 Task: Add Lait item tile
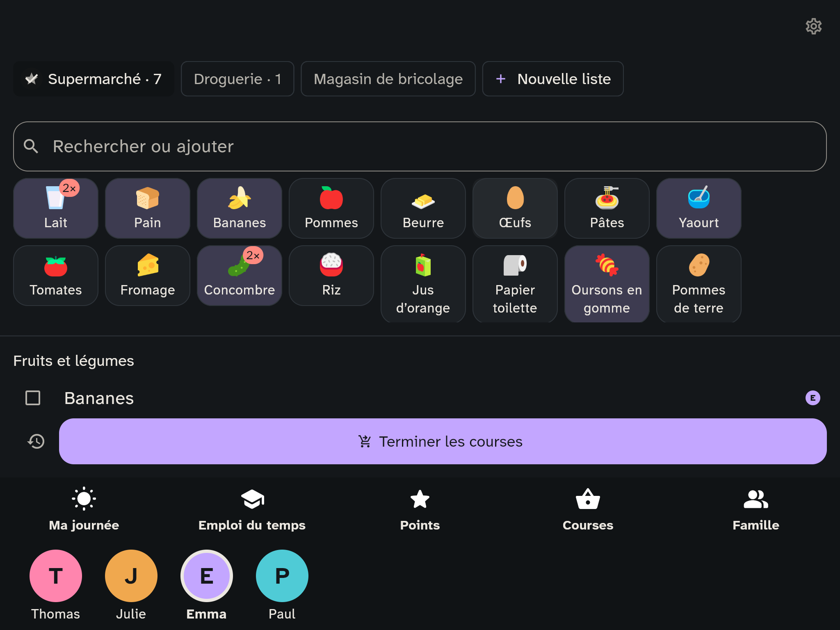click(x=56, y=208)
